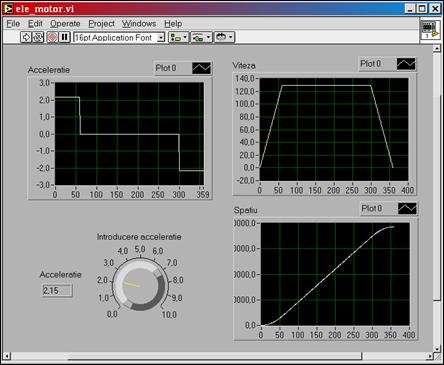Open the Help menu
This screenshot has width=444, height=365.
pyautogui.click(x=173, y=24)
